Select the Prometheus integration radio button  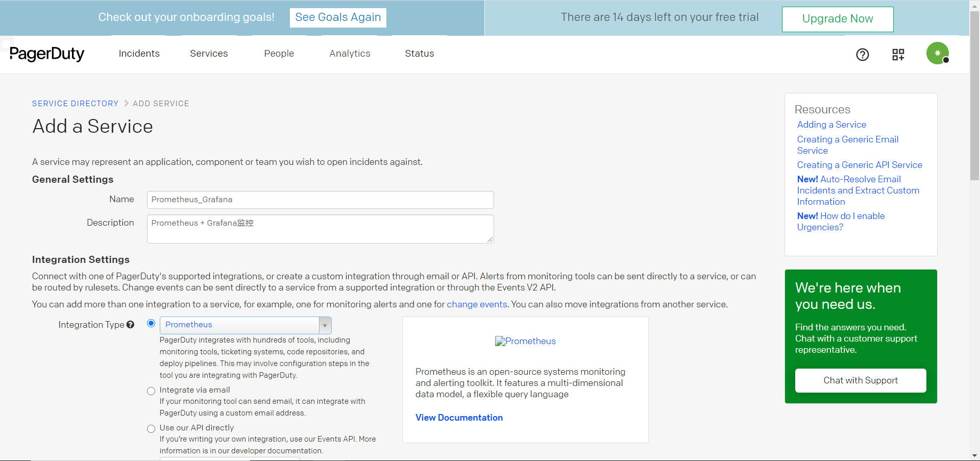(x=151, y=323)
